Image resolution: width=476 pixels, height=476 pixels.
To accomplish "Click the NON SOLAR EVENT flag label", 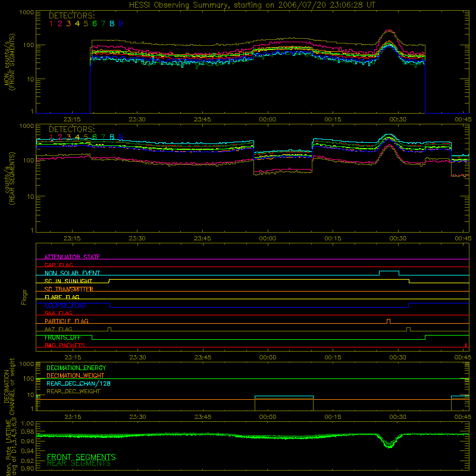I will (72, 273).
